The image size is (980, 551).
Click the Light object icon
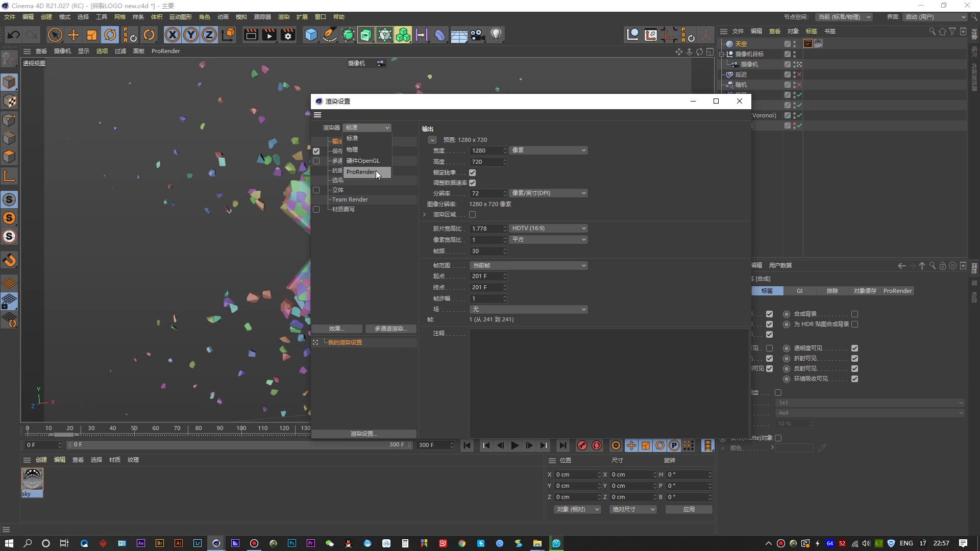click(496, 35)
